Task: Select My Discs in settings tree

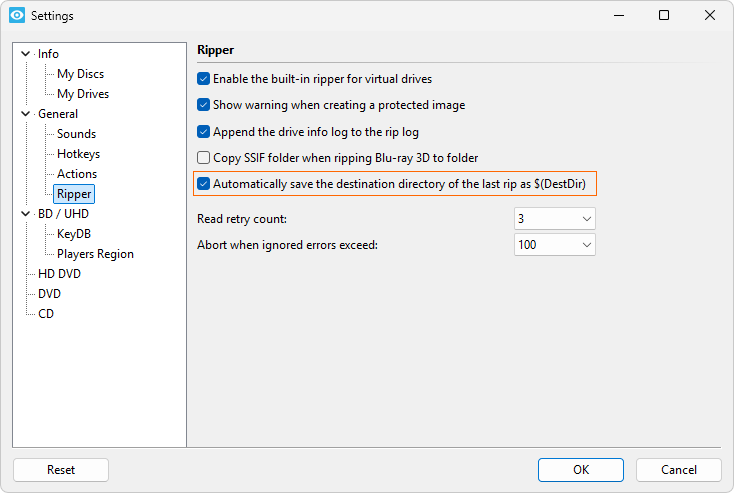Action: 80,74
